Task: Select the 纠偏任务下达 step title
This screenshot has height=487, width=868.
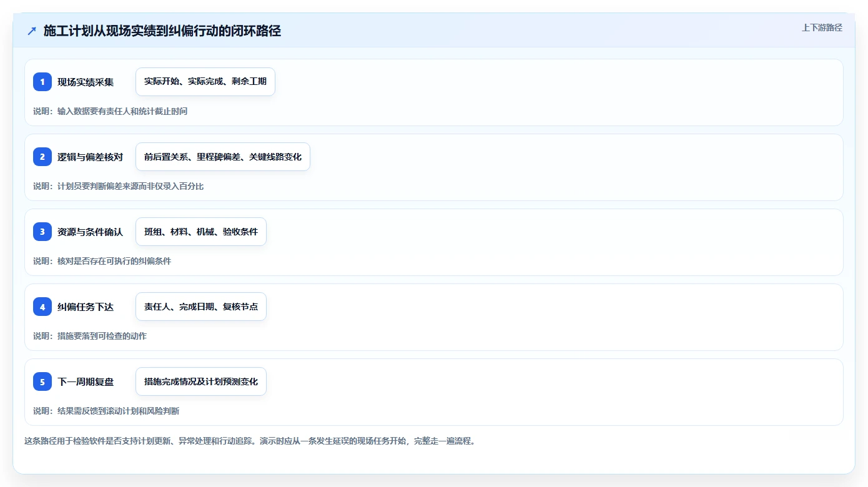Action: [x=86, y=307]
